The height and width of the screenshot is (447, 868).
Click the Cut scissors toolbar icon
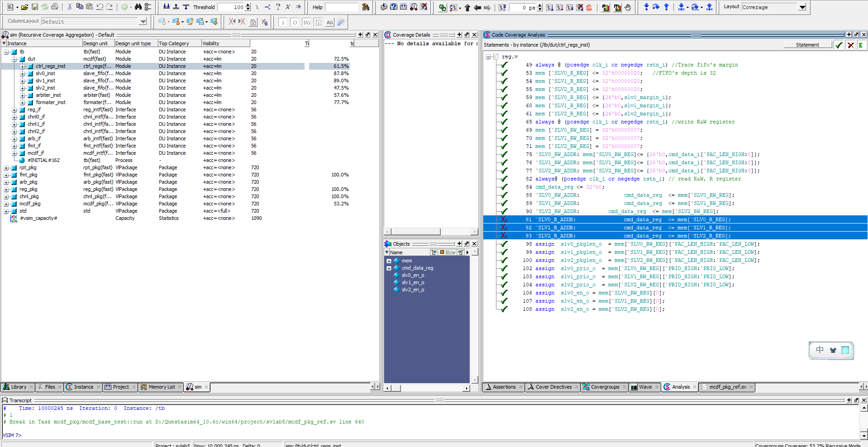[69, 7]
